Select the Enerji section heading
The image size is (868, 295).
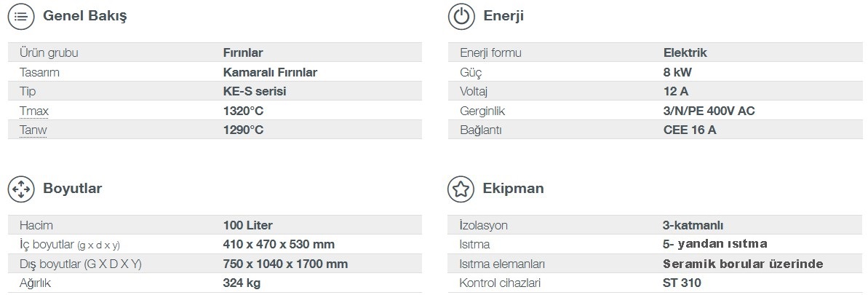(503, 16)
